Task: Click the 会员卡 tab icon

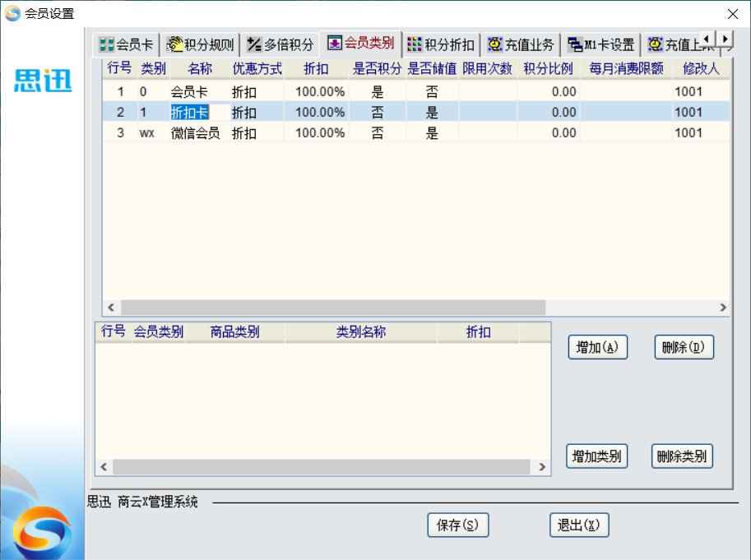Action: tap(107, 44)
